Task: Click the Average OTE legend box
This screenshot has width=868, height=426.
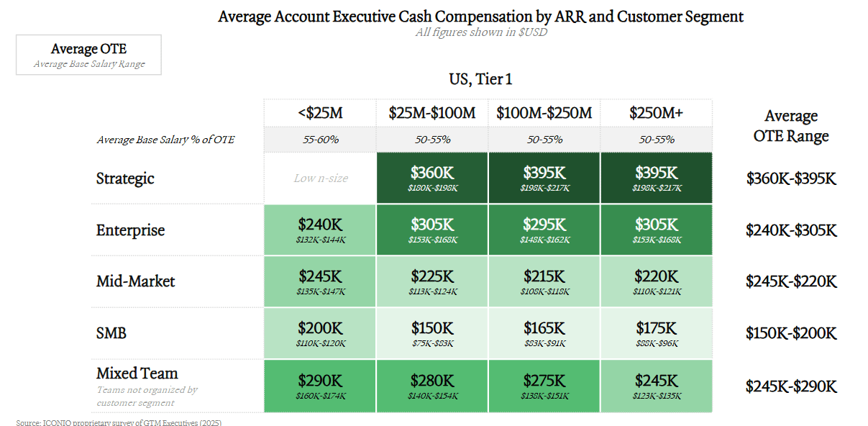Action: point(88,55)
